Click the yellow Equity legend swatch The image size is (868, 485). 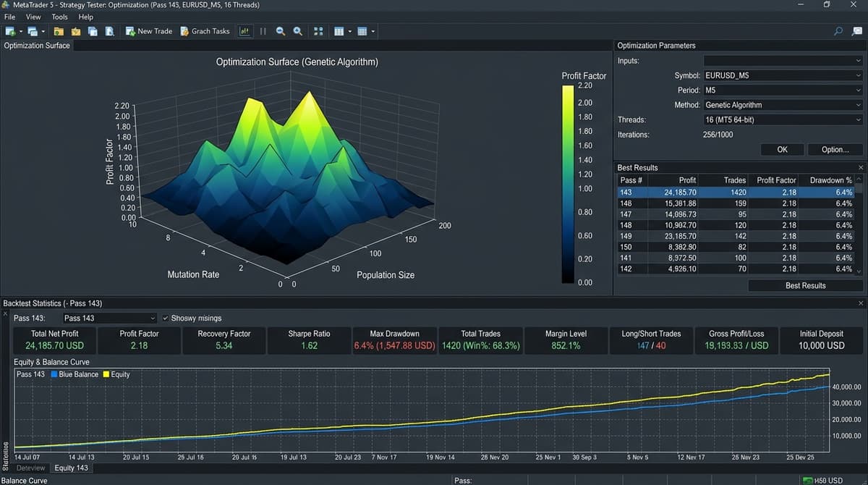coord(105,374)
